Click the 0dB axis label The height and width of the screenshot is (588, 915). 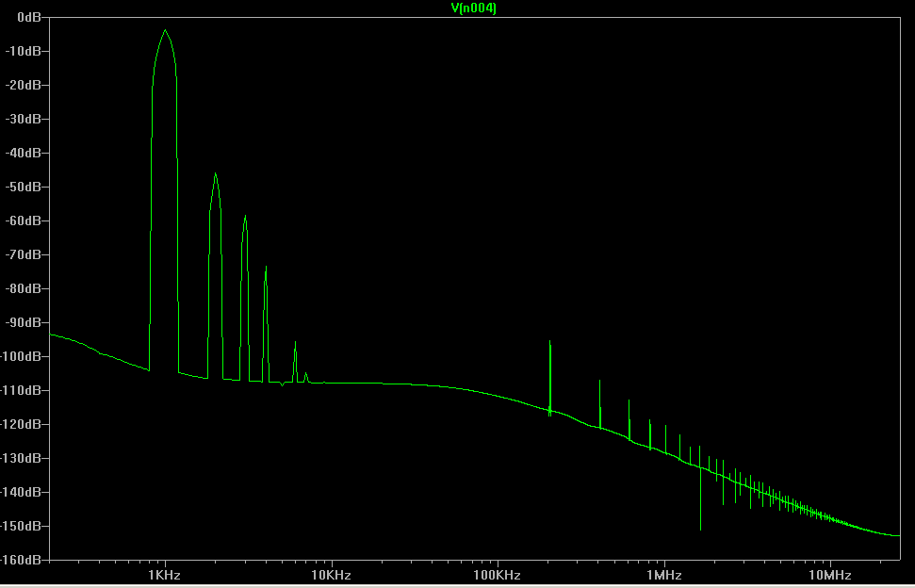tap(29, 18)
